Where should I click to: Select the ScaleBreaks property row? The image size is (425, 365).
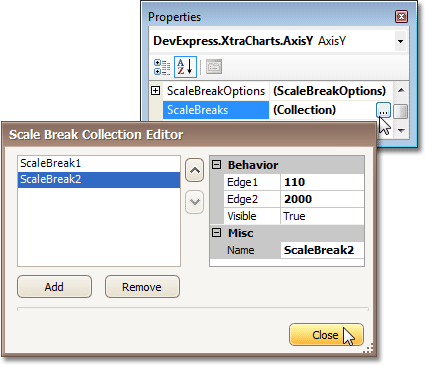tap(216, 110)
